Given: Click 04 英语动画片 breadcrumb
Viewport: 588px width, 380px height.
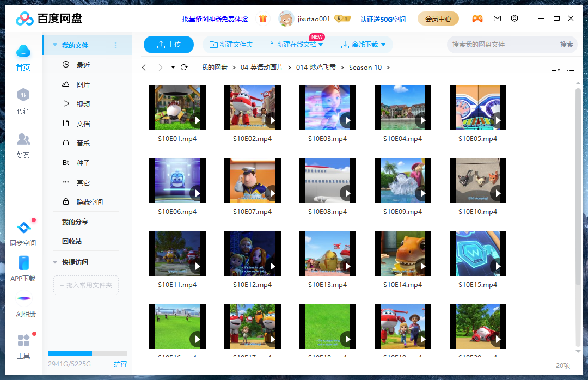Looking at the screenshot, I should point(262,68).
